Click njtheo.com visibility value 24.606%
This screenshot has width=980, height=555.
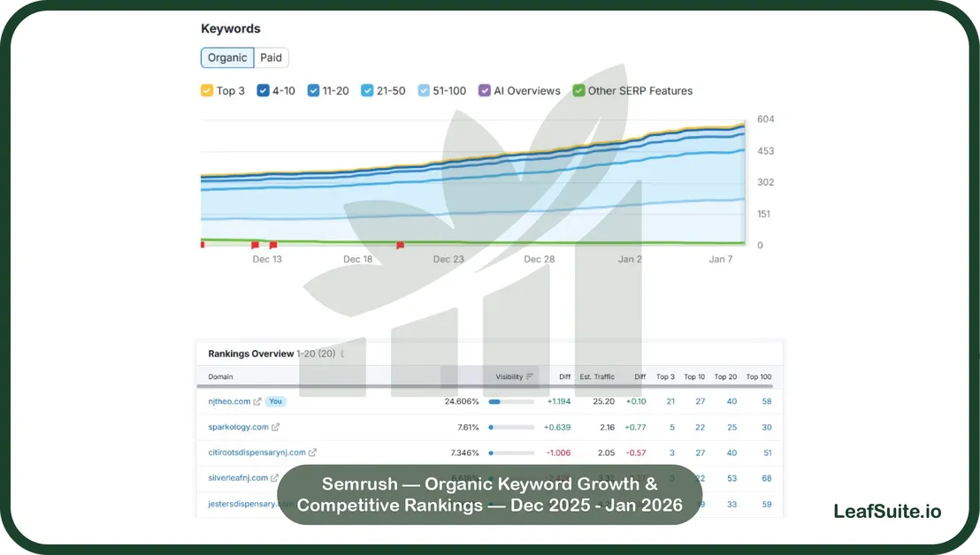click(462, 401)
